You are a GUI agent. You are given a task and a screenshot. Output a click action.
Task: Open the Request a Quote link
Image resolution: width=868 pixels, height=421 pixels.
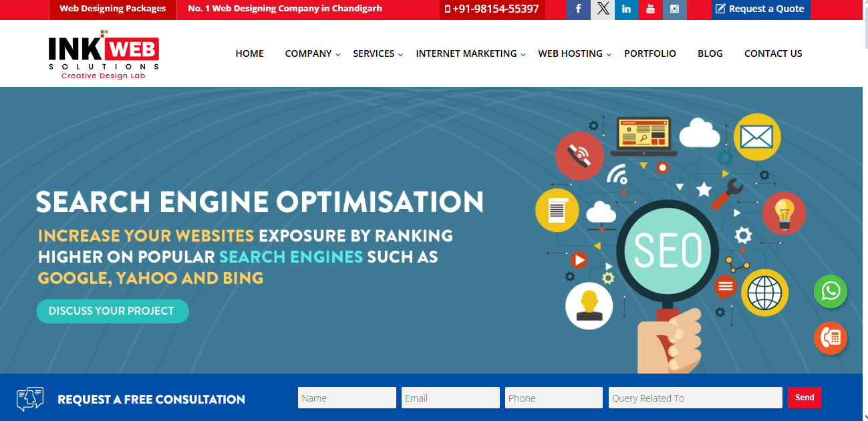point(760,9)
